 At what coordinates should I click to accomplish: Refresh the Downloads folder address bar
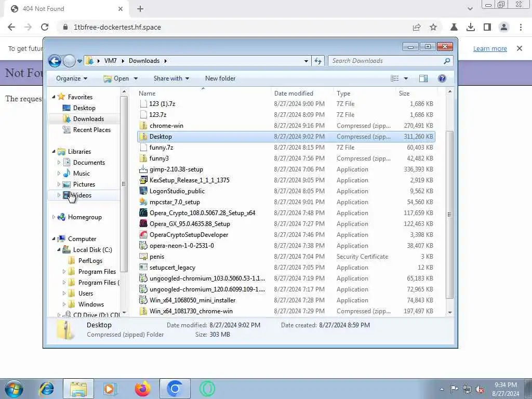point(318,61)
